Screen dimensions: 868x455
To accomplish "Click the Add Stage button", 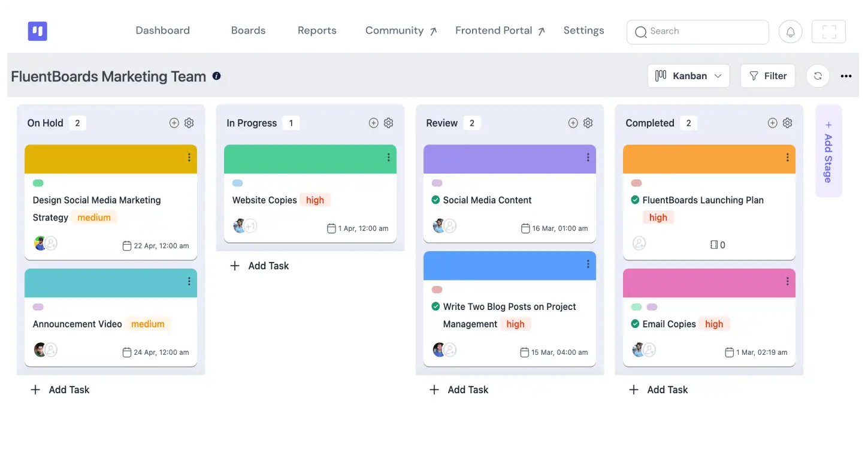I will tap(828, 151).
